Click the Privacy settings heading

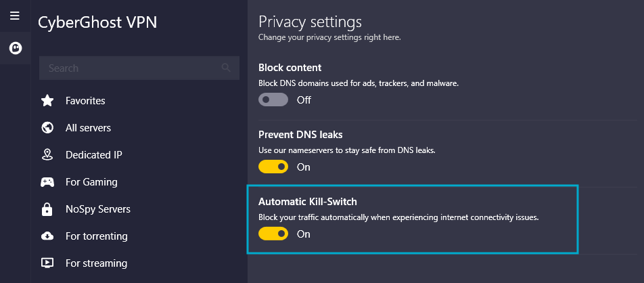(x=310, y=22)
